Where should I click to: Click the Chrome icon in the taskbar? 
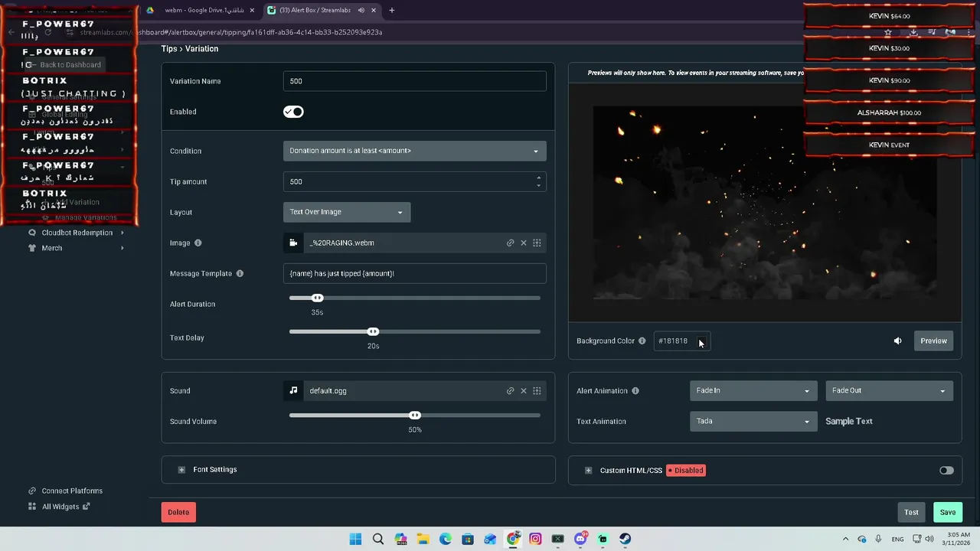[513, 539]
